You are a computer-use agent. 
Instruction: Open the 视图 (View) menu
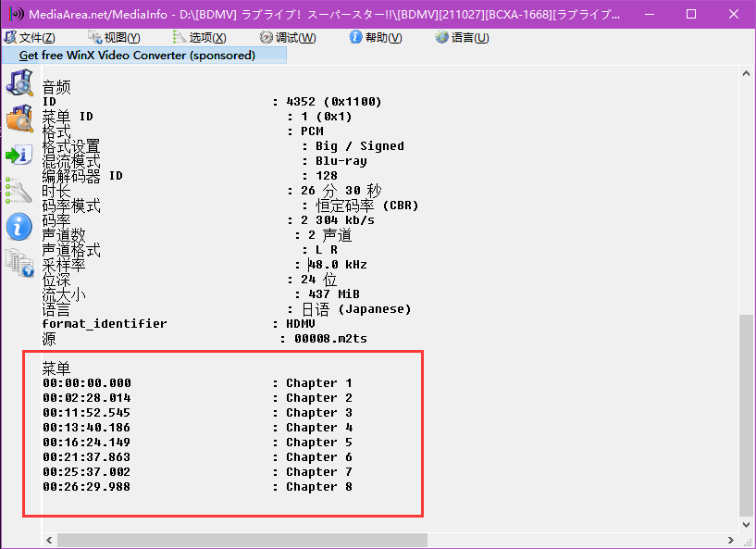pyautogui.click(x=114, y=38)
